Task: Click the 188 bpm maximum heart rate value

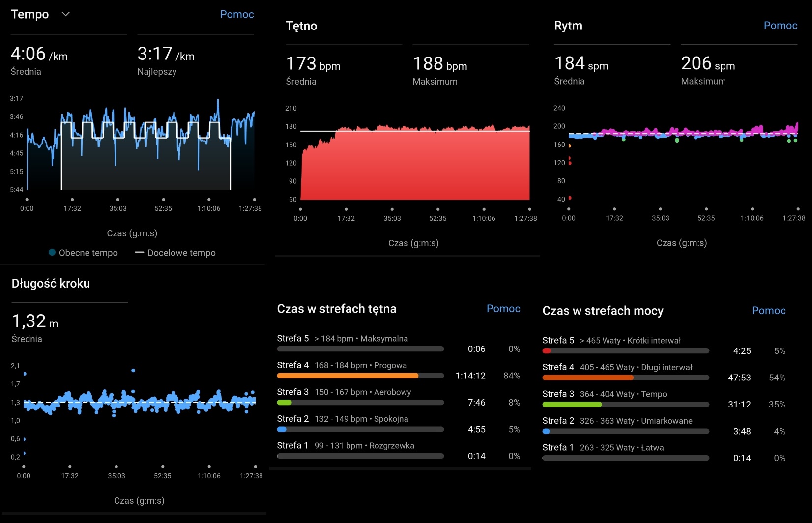Action: [439, 64]
